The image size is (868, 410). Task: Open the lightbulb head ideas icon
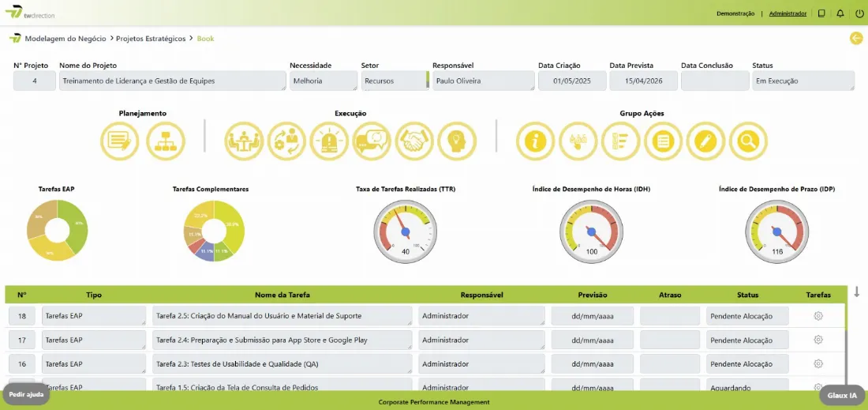tap(457, 141)
